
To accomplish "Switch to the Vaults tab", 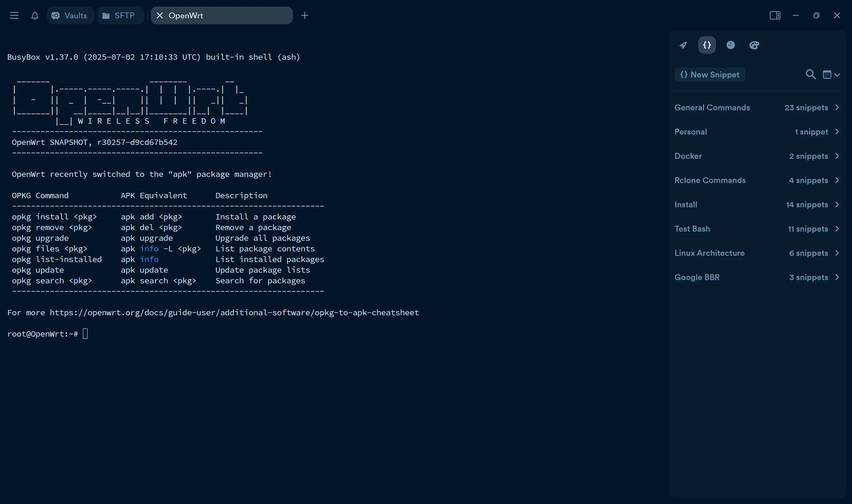I will click(70, 15).
